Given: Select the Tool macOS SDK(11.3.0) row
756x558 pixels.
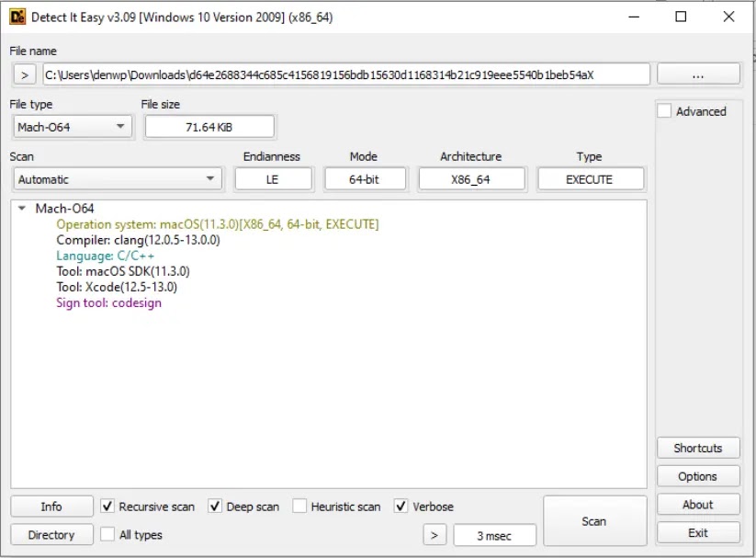Looking at the screenshot, I should click(123, 271).
